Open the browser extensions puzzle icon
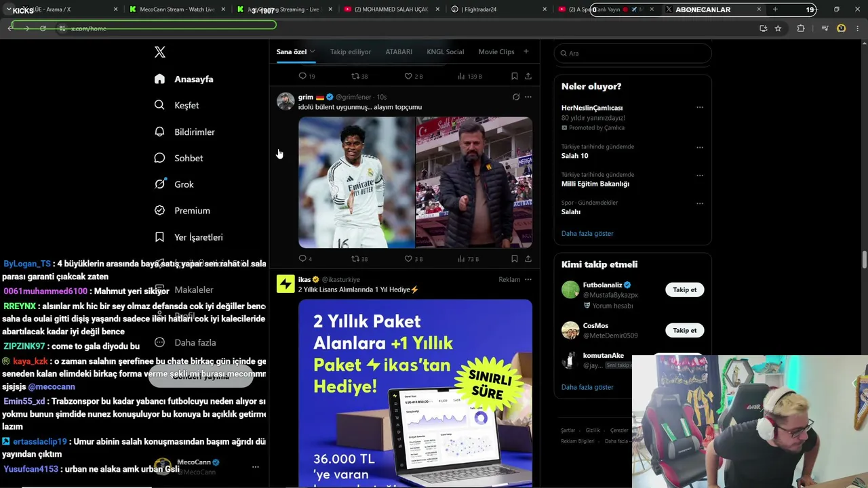 [801, 28]
